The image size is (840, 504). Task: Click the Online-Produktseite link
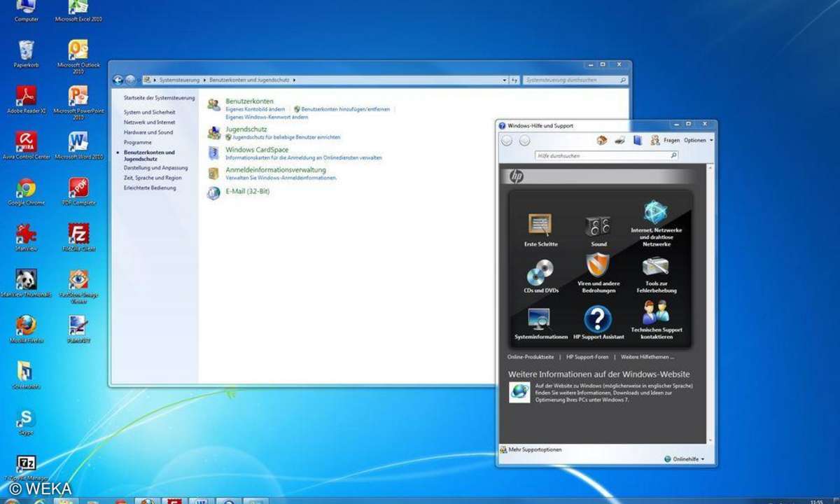tap(531, 357)
